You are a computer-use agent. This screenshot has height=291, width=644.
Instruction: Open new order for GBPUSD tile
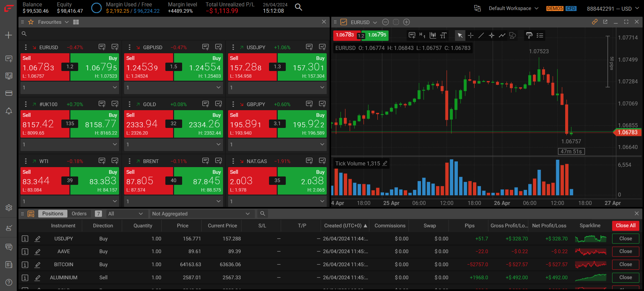click(206, 47)
